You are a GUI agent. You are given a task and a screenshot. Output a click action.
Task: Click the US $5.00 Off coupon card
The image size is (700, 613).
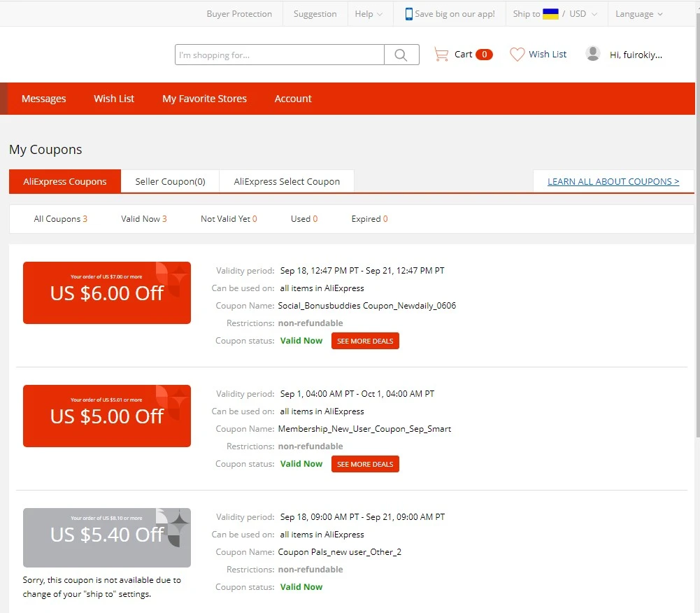tap(107, 416)
